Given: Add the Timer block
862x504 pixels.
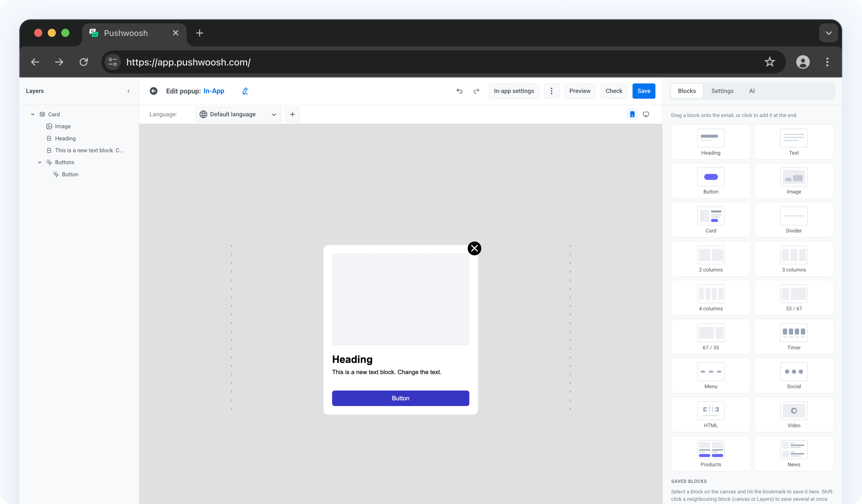Looking at the screenshot, I should click(x=794, y=337).
